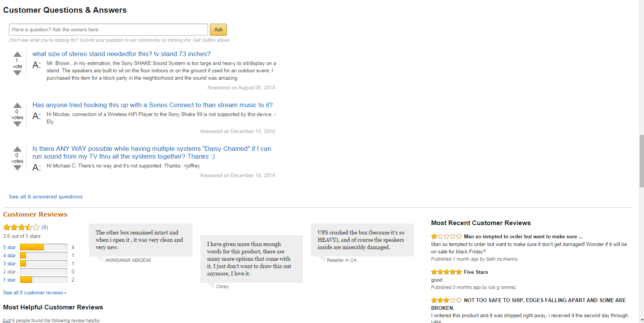Downvote the stereo stand size question
Image resolution: width=644 pixels, height=323 pixels.
[17, 73]
